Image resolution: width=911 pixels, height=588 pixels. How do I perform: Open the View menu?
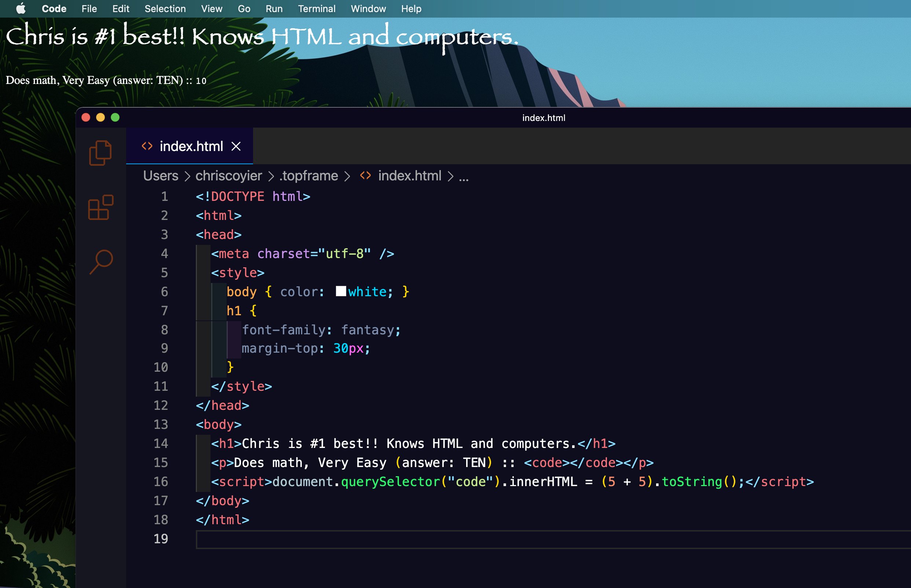pyautogui.click(x=212, y=8)
